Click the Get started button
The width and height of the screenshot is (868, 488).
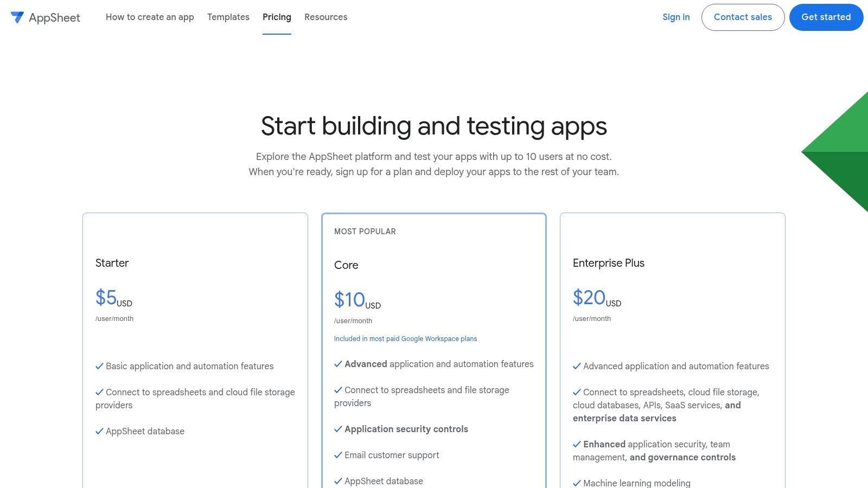click(826, 17)
